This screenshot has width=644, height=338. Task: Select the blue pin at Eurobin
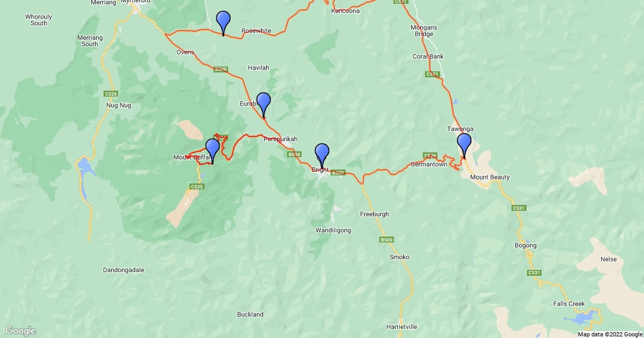264,104
